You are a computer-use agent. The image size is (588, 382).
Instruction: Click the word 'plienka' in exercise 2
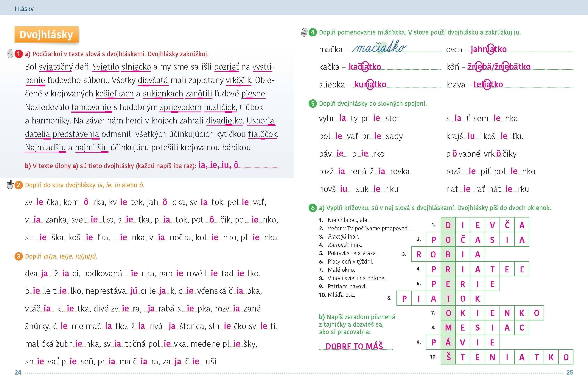click(259, 238)
